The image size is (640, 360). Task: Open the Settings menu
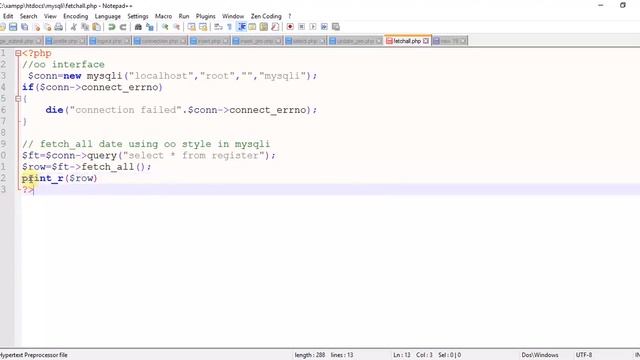(x=138, y=16)
